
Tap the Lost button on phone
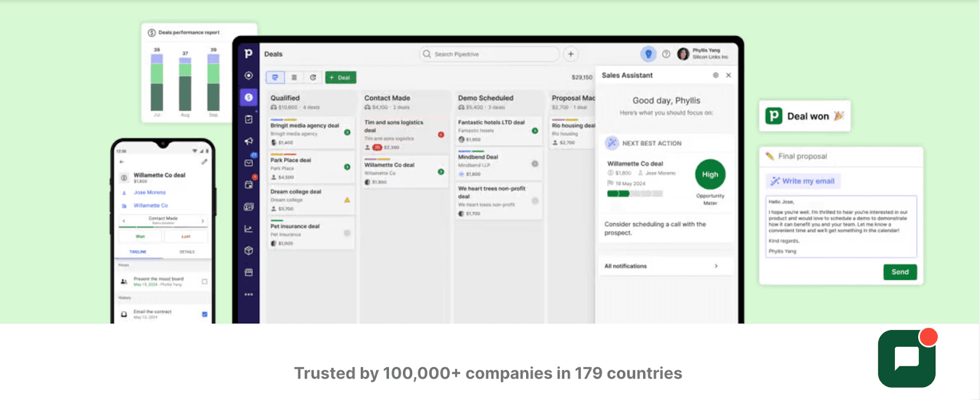coord(186,236)
